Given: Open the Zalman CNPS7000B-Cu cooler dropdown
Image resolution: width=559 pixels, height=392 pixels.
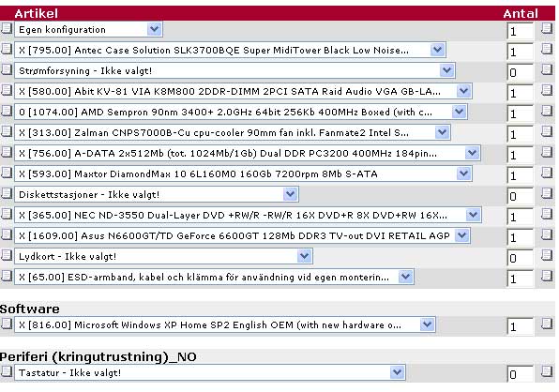Looking at the screenshot, I should point(233,132).
